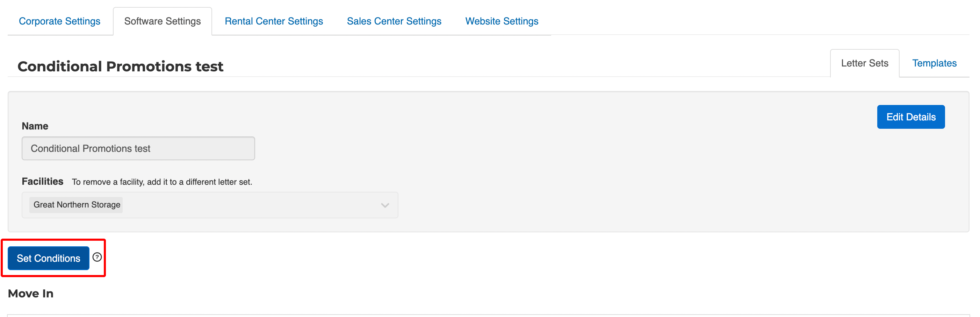Click empty space inside Facilities select box
The height and width of the screenshot is (317, 980).
pyautogui.click(x=247, y=205)
